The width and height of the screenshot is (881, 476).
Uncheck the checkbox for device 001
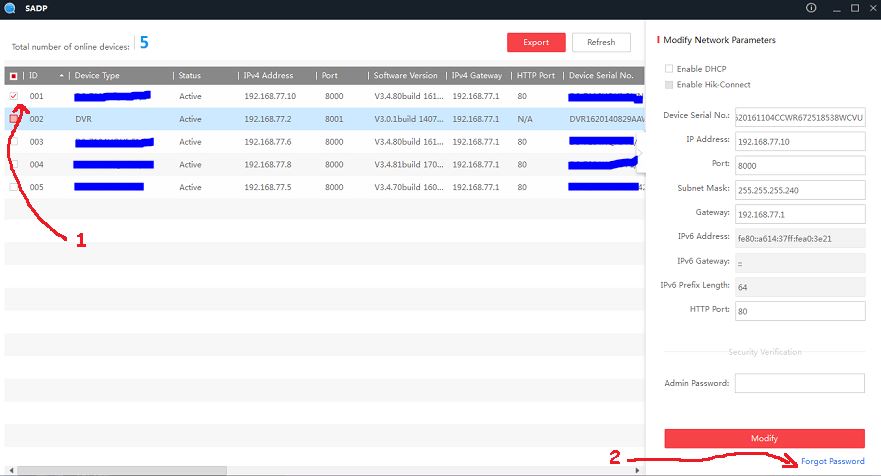point(13,97)
